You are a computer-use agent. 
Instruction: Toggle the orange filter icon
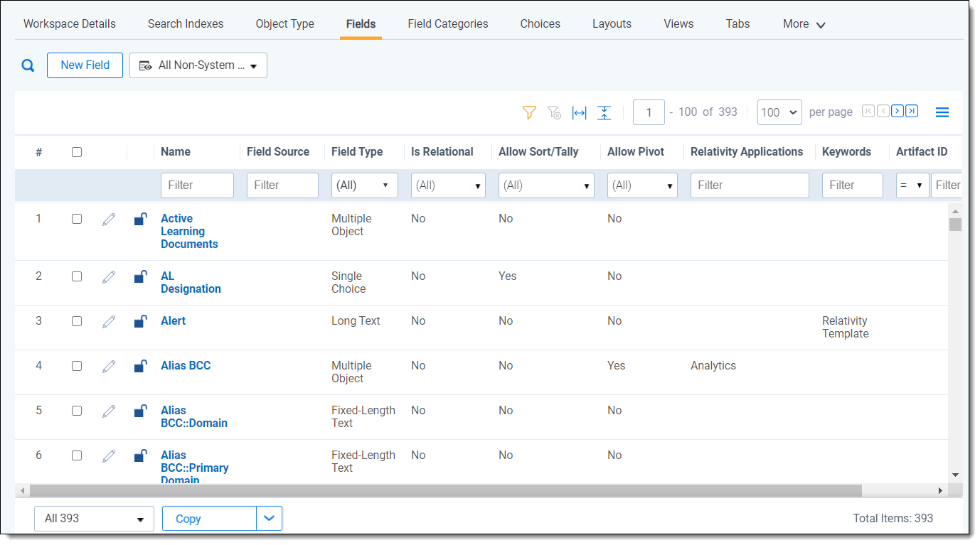[x=529, y=112]
